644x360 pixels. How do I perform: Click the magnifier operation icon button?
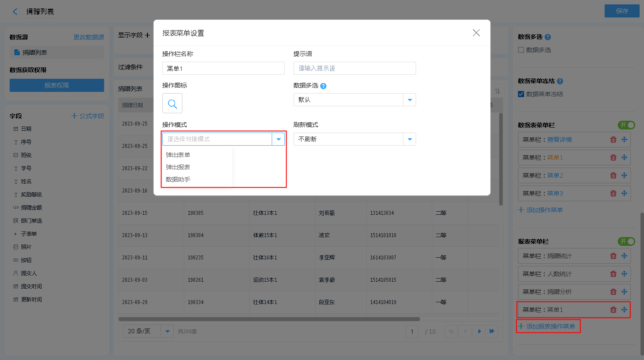(x=172, y=104)
